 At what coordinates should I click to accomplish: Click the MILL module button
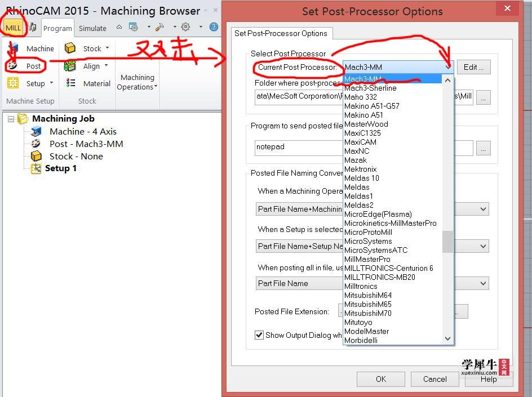click(13, 28)
